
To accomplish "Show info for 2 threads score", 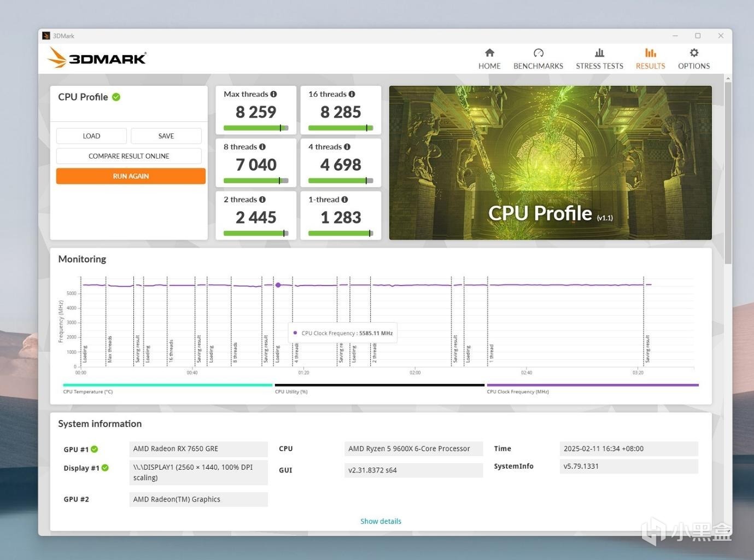I will click(x=262, y=200).
